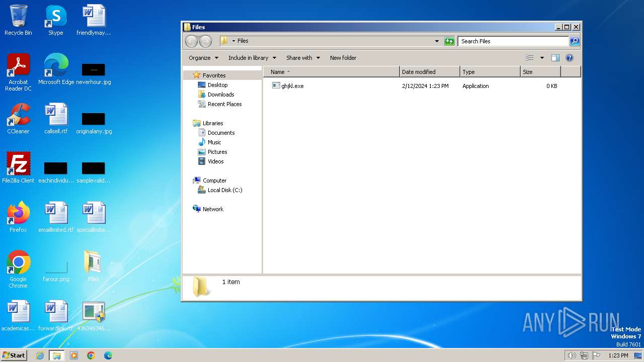644x362 pixels.
Task: Click the New folder button
Action: pos(343,58)
